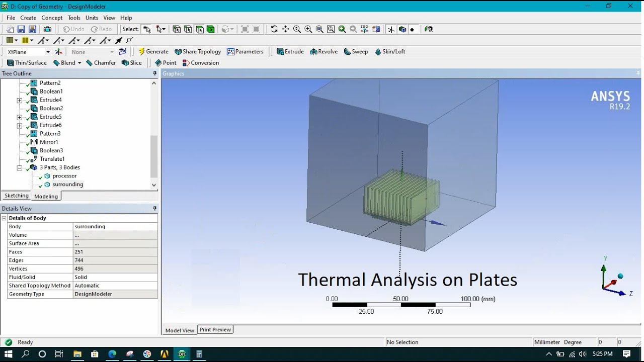Click the Extend Selection icon
Image resolution: width=644 pixels, height=362 pixels.
[x=226, y=29]
